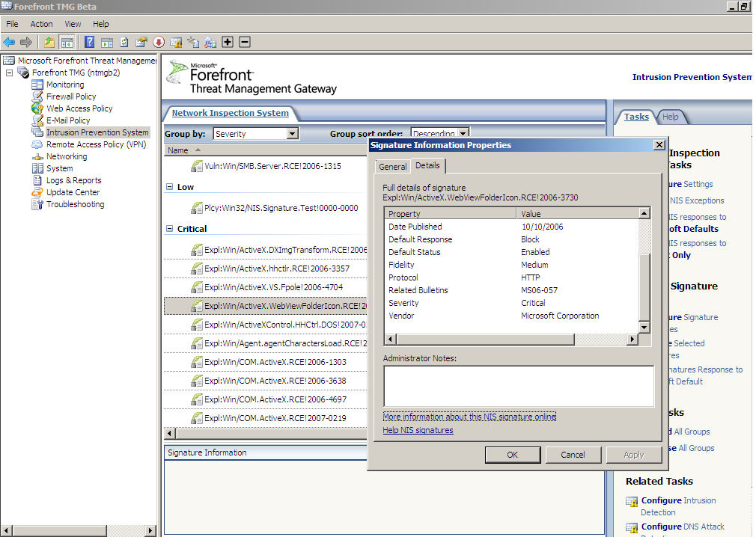Open the View menu

click(73, 24)
